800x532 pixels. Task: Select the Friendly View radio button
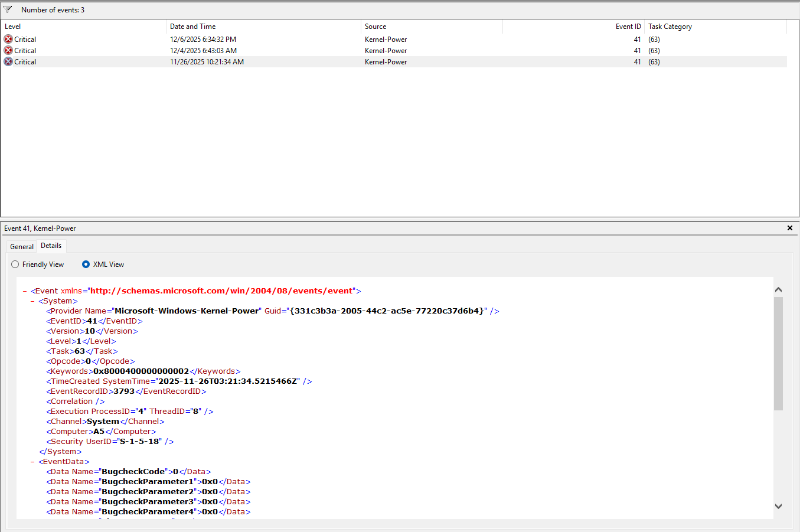click(x=15, y=265)
